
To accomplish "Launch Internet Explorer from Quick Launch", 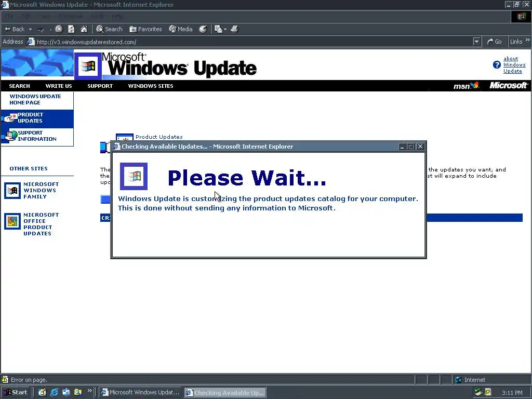I will [x=54, y=392].
